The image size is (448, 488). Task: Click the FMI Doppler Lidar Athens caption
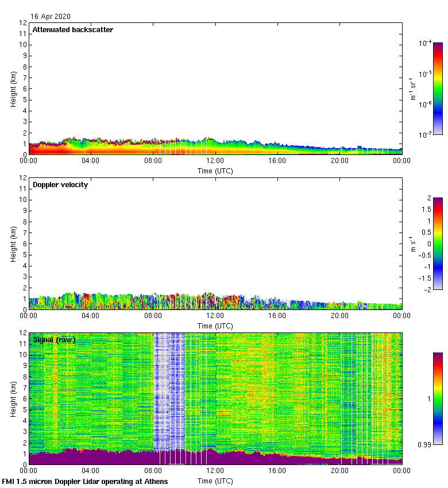85,481
